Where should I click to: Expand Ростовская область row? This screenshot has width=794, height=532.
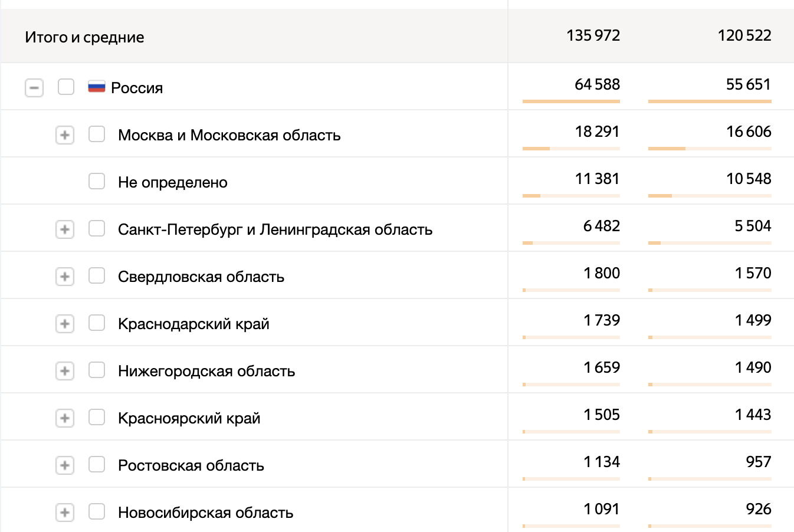65,465
